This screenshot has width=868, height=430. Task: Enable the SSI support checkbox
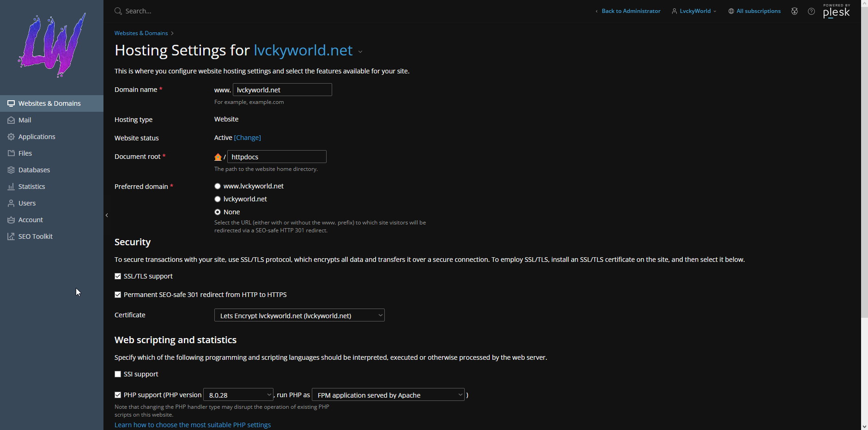pos(118,374)
